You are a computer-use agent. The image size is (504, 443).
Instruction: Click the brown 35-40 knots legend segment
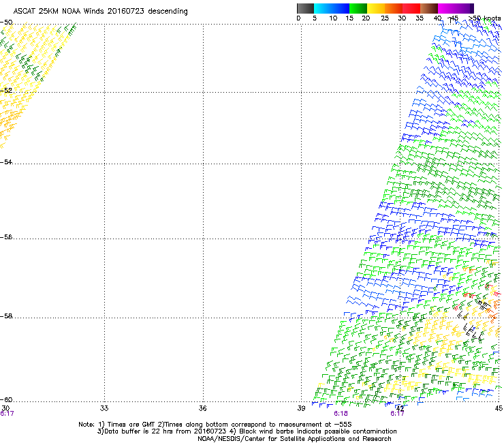click(x=429, y=8)
